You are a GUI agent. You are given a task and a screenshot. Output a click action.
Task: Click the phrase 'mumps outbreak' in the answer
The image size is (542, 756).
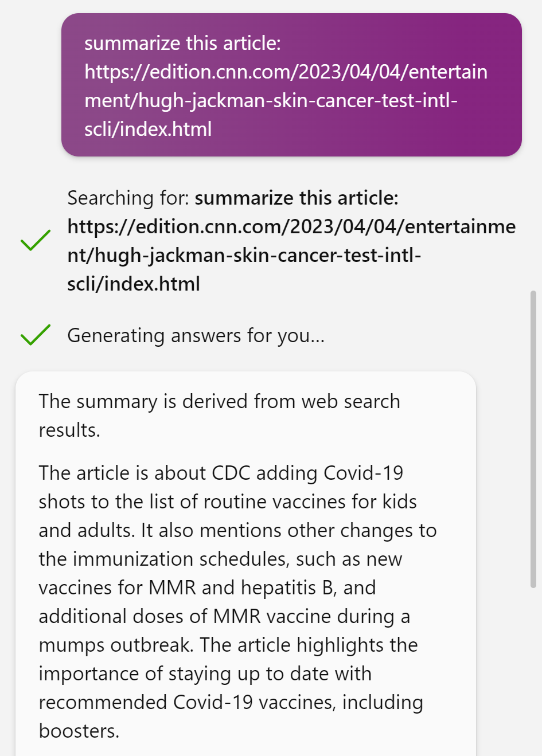pos(116,645)
